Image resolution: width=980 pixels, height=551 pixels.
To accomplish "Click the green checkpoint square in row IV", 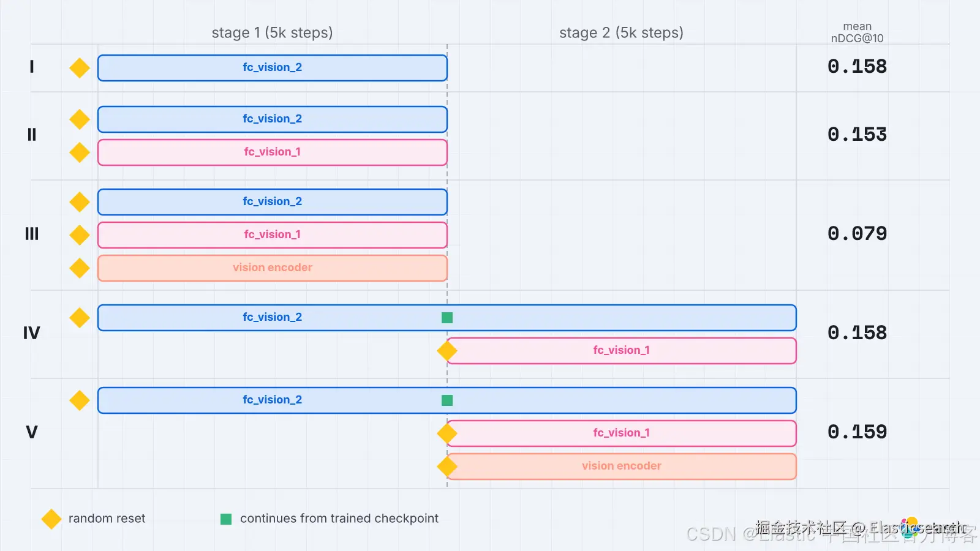I will coord(447,318).
